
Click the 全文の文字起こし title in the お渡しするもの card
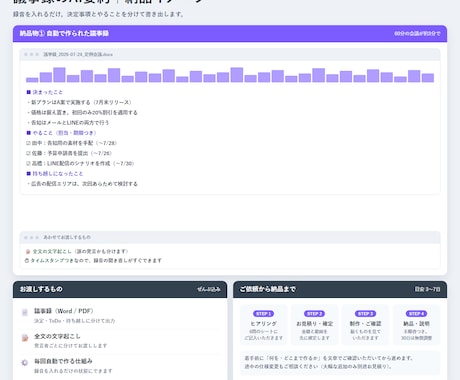pos(57,336)
